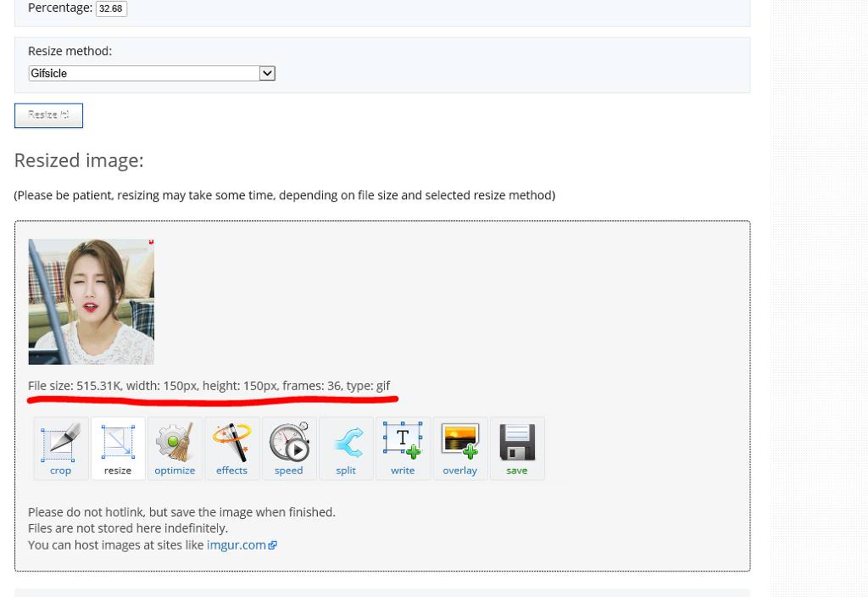868x597 pixels.
Task: Save the GIF using the floppy disk icon
Action: [517, 448]
